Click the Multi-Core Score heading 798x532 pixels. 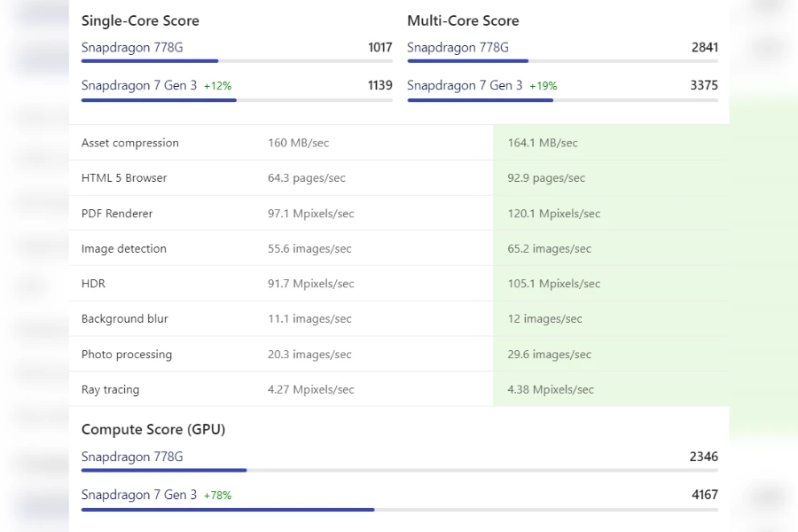(x=463, y=21)
